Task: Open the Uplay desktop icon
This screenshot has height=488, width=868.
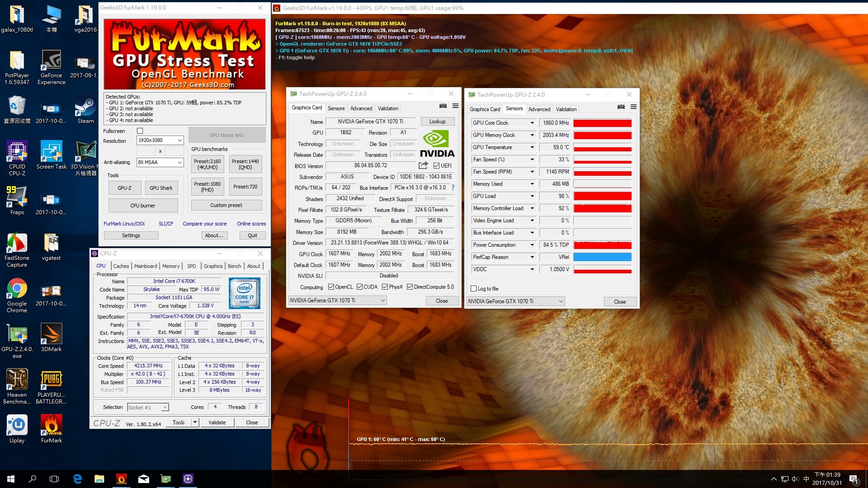Action: pos(17,429)
